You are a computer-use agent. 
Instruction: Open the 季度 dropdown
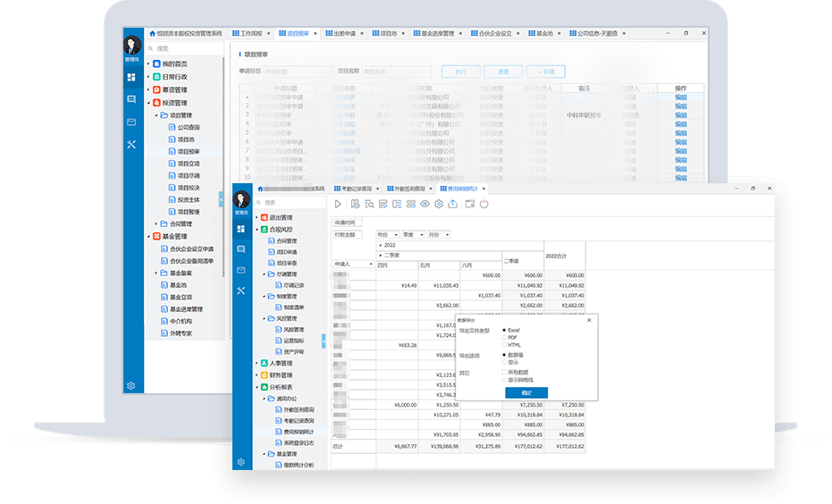tap(413, 234)
